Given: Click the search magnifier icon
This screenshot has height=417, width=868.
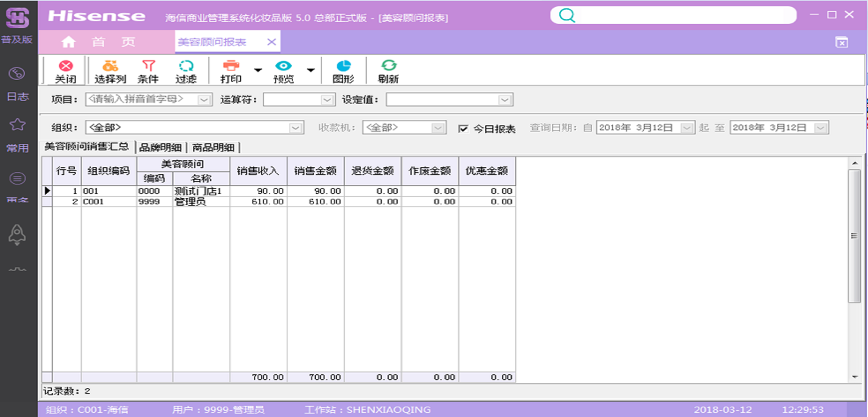Looking at the screenshot, I should point(567,15).
